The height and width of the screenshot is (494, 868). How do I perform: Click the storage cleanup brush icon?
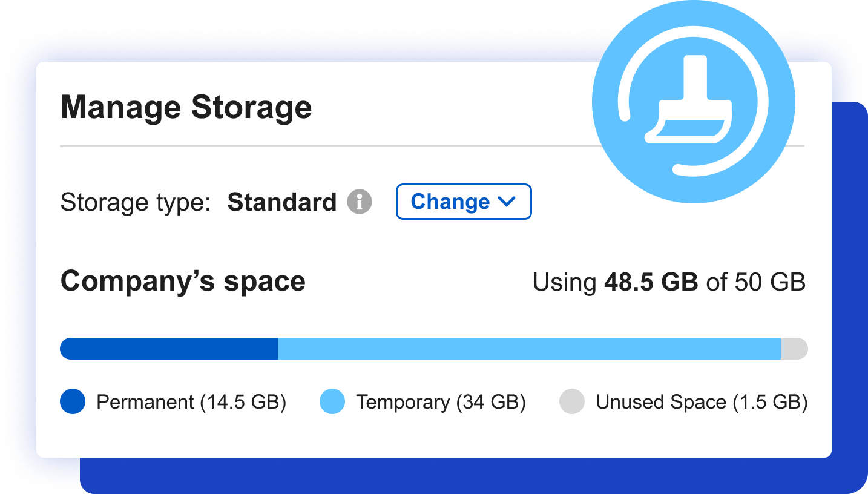point(692,102)
